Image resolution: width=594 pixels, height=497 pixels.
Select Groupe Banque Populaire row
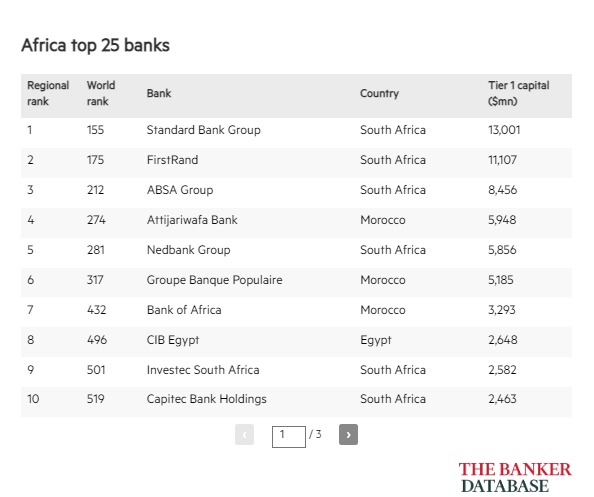tap(296, 280)
